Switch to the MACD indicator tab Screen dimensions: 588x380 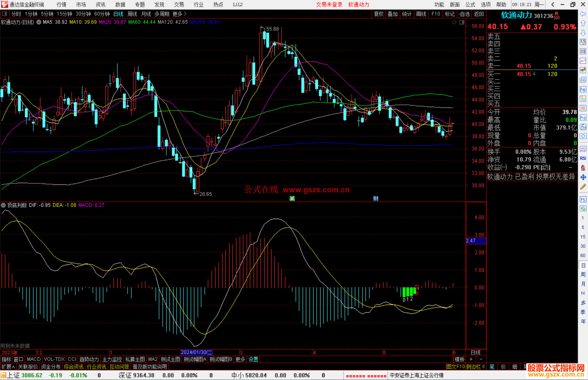[x=34, y=359]
